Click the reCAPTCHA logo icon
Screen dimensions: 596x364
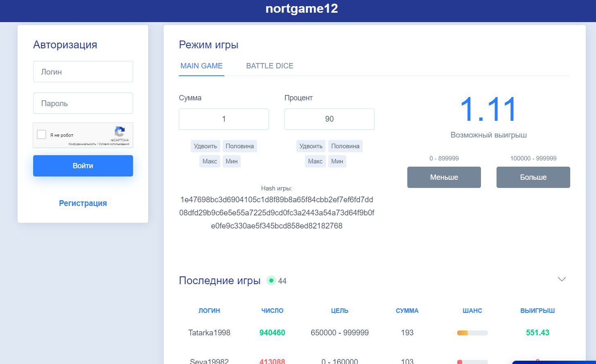(x=120, y=131)
